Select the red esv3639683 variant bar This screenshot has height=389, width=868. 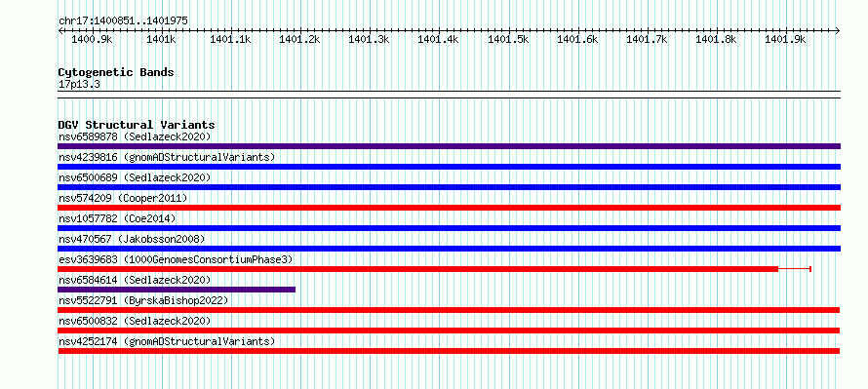tap(418, 269)
